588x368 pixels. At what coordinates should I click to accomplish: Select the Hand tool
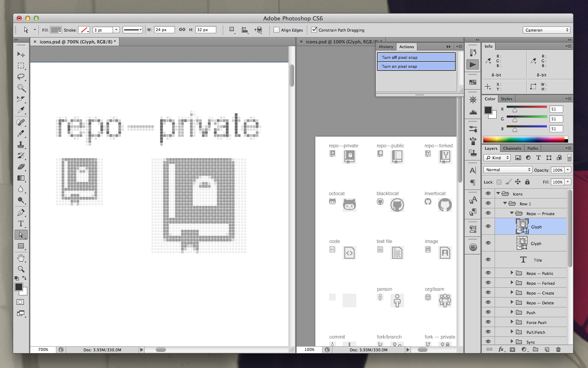(20, 258)
